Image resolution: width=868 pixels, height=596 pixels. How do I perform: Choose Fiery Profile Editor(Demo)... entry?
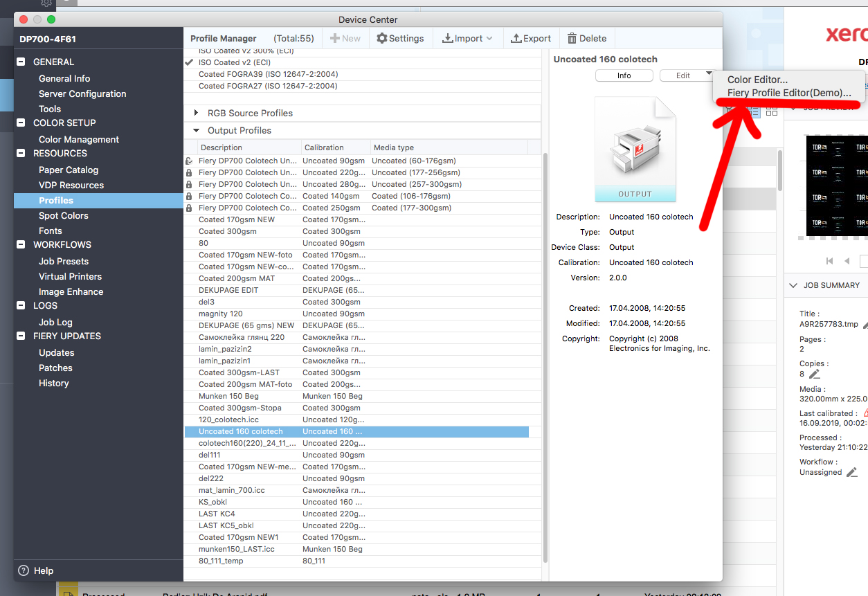pos(789,93)
